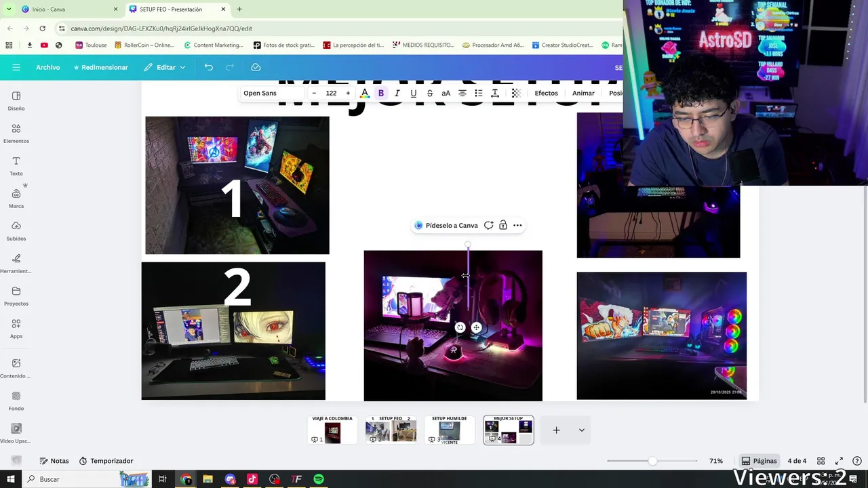Open the Contenido sidebar panel

(16, 368)
